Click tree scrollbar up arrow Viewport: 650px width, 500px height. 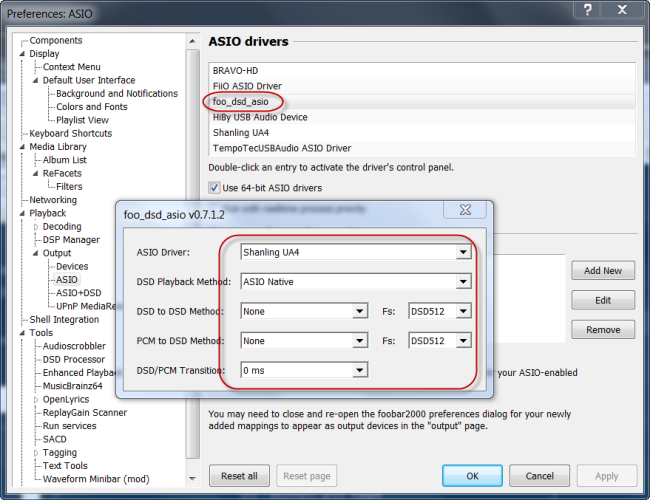[192, 41]
